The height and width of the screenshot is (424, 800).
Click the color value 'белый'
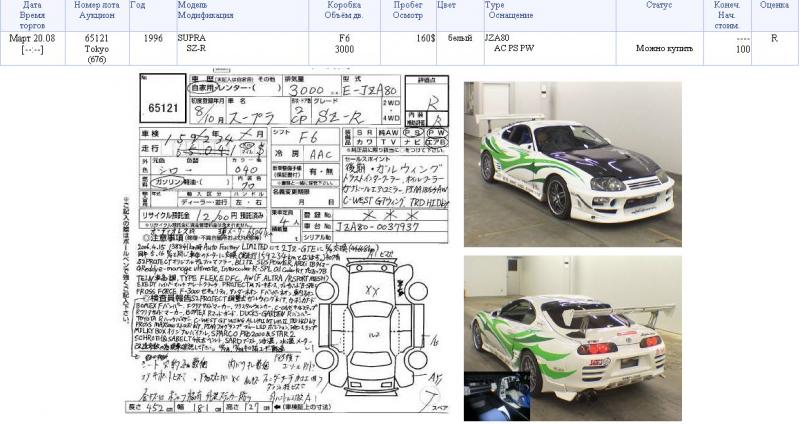(460, 38)
